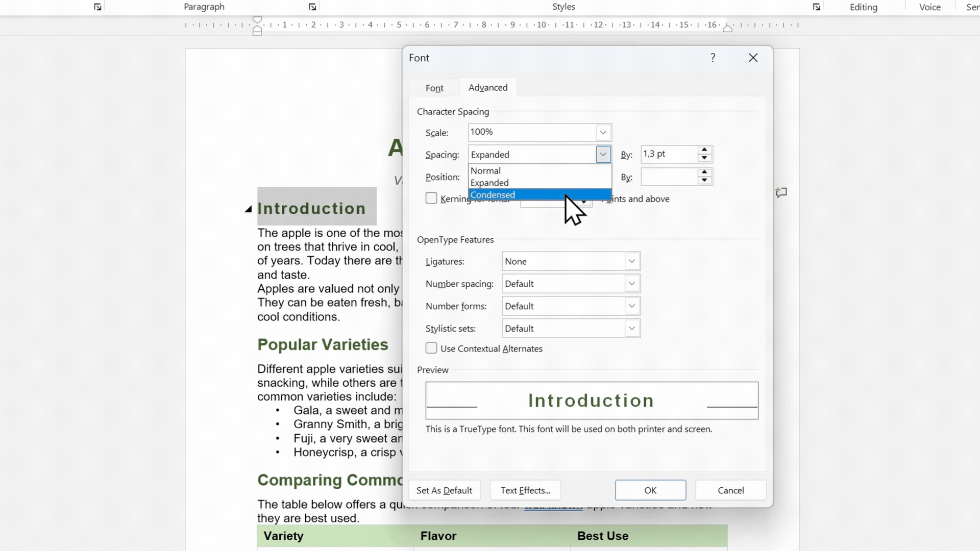Click the Flavor table header cell
This screenshot has height=551, width=980.
pyautogui.click(x=492, y=536)
